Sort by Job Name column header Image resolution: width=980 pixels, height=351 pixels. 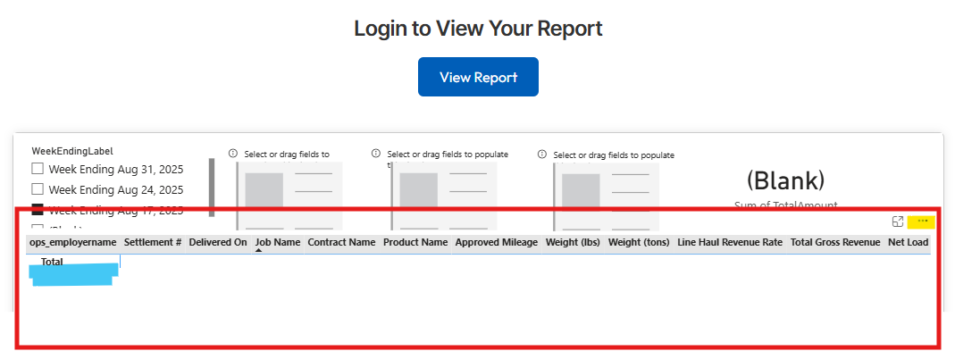tap(278, 242)
